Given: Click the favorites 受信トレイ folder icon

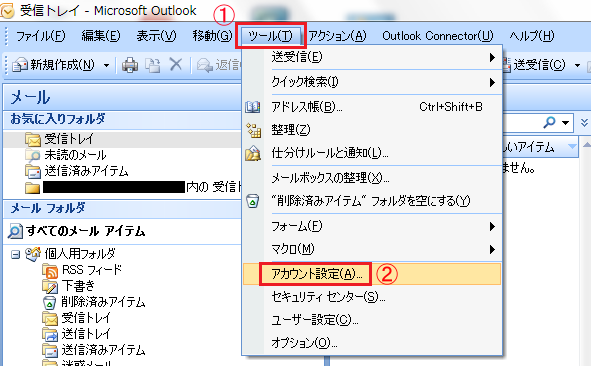Looking at the screenshot, I should click(33, 139).
